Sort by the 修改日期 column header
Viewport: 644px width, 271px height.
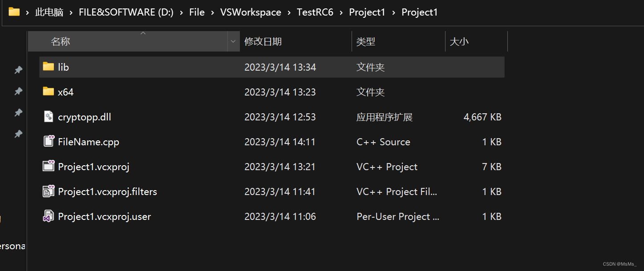point(263,42)
